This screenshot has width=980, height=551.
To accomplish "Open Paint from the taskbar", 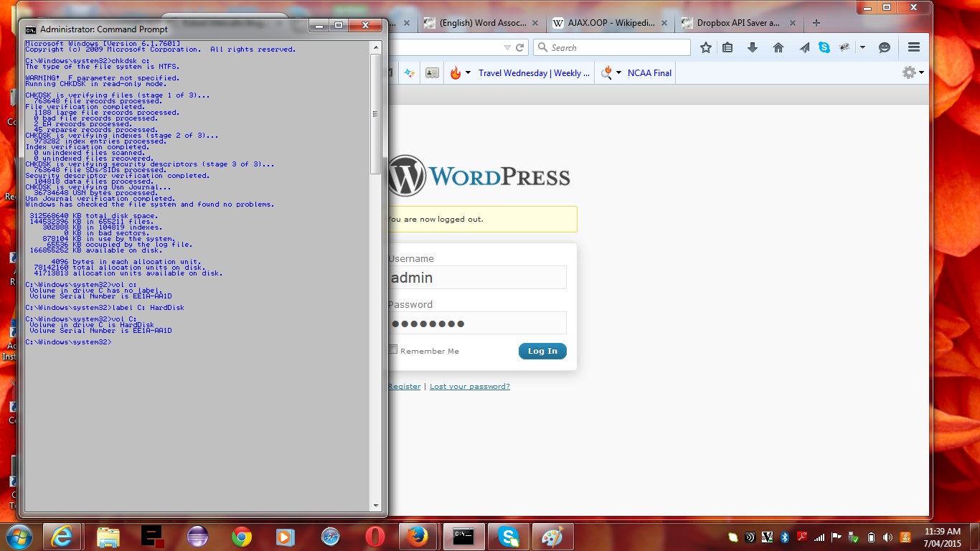I will click(x=553, y=536).
